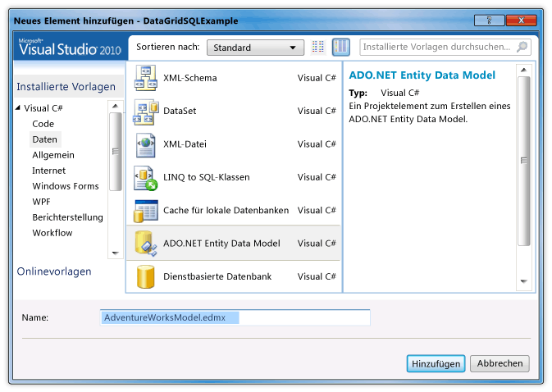The height and width of the screenshot is (392, 552).
Task: Click category tree scrollbar up arrow
Action: (x=115, y=106)
